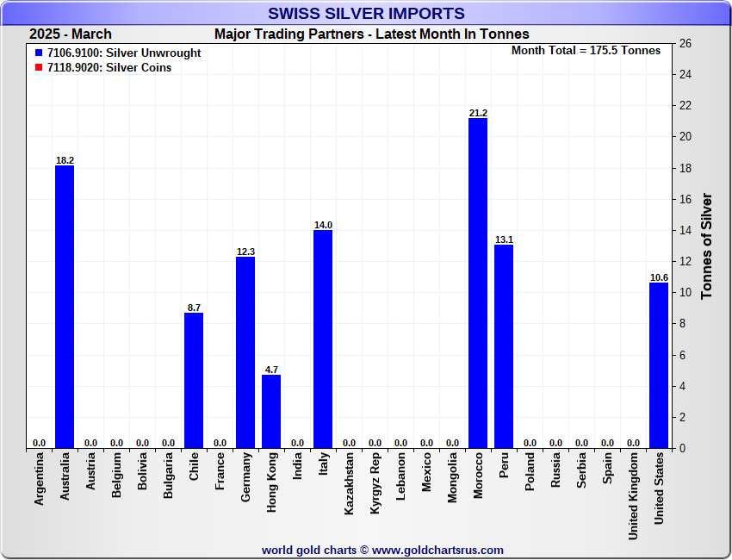Click the Peru axis label
The height and width of the screenshot is (560, 732).
click(504, 464)
